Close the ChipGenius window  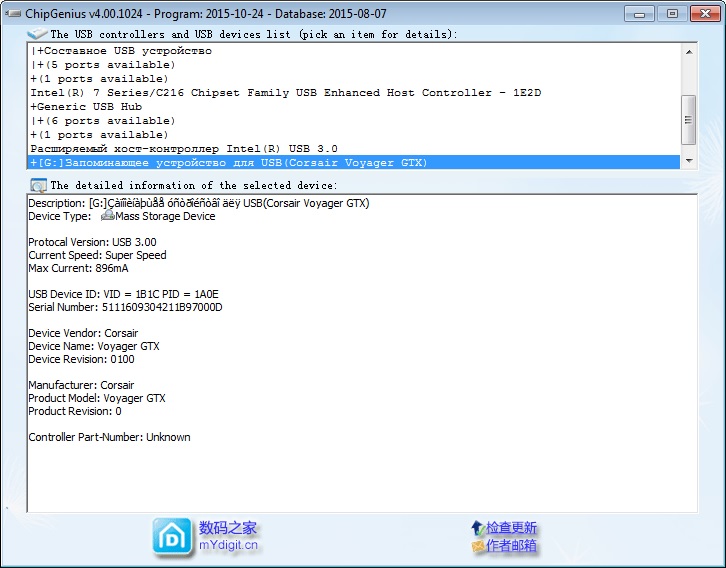click(705, 13)
